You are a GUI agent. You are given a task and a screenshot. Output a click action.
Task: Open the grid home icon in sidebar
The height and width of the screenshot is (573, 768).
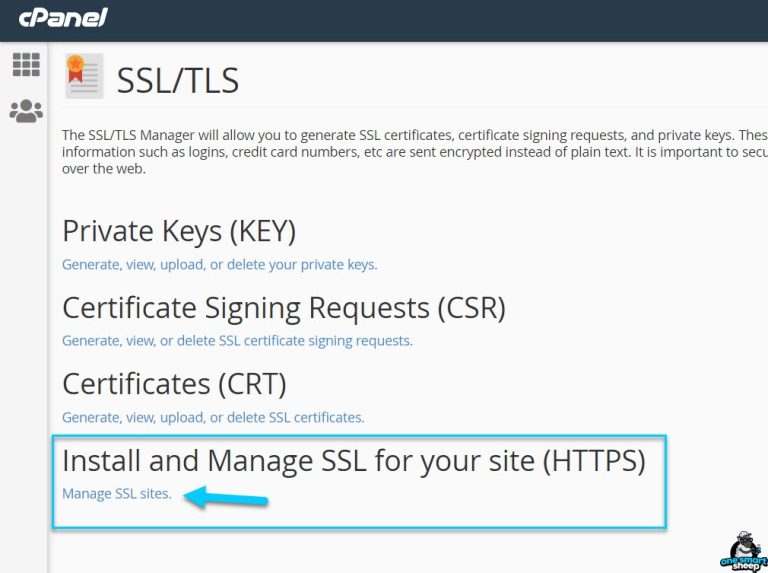[x=26, y=65]
